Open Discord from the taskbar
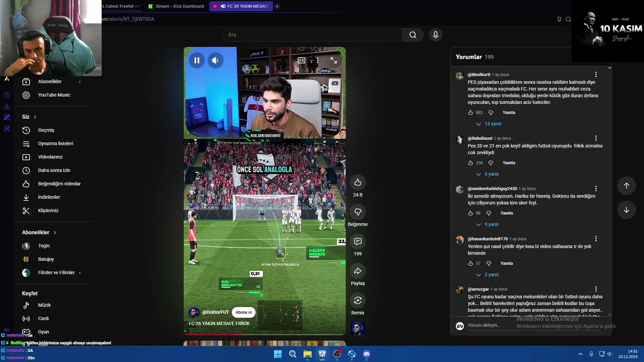 coord(367,354)
